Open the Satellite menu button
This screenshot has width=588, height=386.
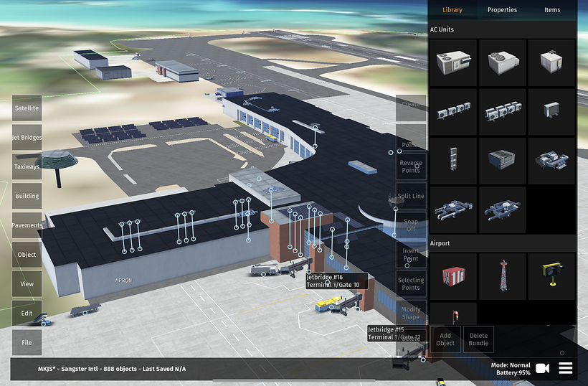(27, 108)
